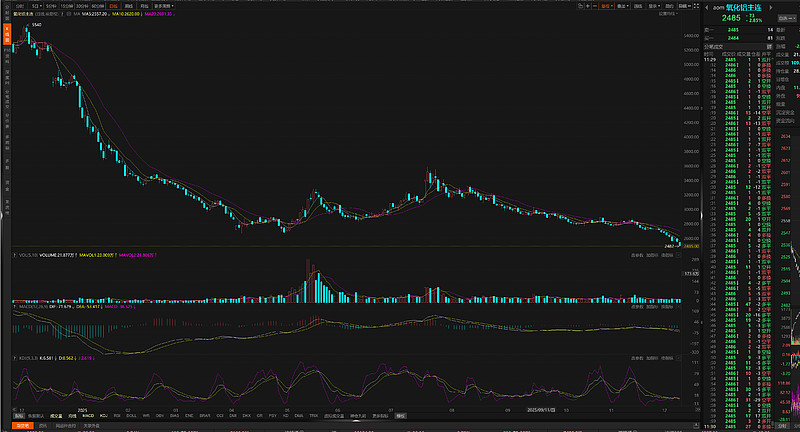Open dropdown beside the 2485 price
This screenshot has height=432, width=800.
pos(786,18)
